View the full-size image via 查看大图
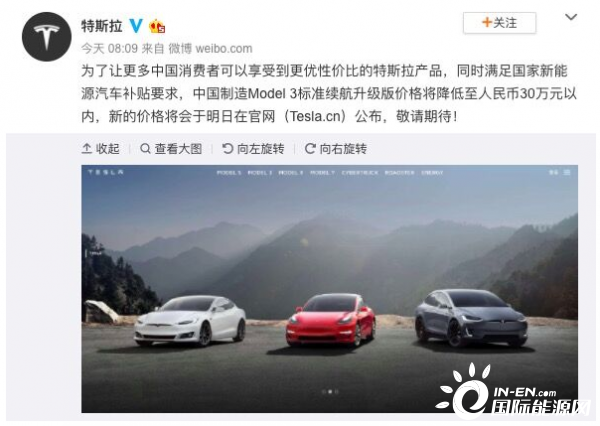The height and width of the screenshot is (426, 600). (x=171, y=149)
